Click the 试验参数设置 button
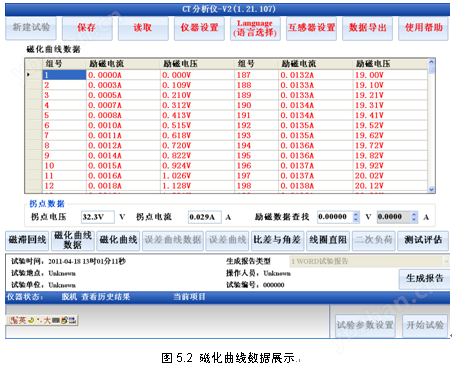Screen dimensions: 452x365 point(365,325)
